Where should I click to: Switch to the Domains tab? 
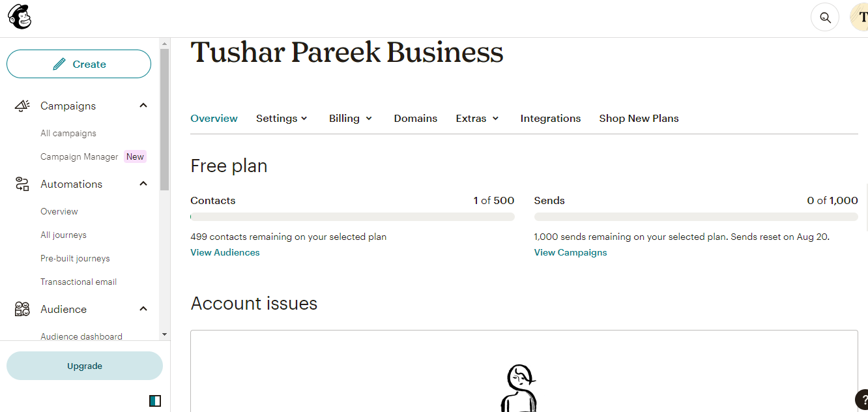[x=415, y=119]
